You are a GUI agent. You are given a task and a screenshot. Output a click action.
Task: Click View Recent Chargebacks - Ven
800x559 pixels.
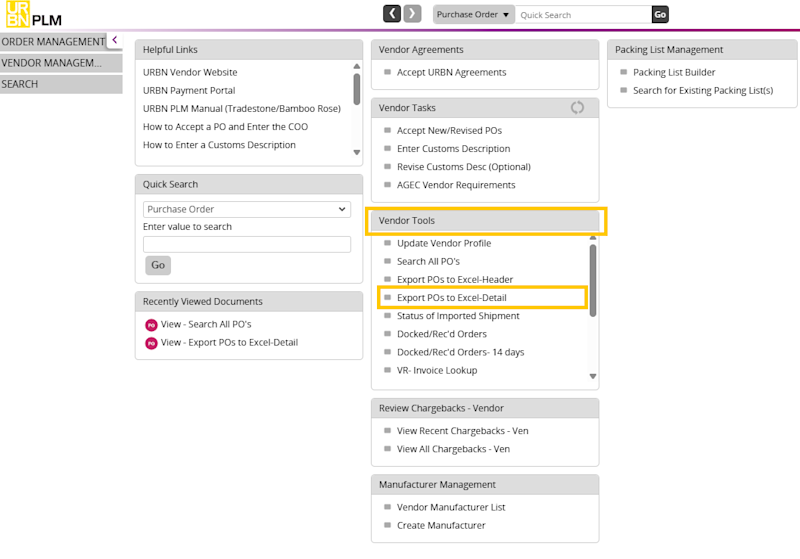(x=463, y=431)
